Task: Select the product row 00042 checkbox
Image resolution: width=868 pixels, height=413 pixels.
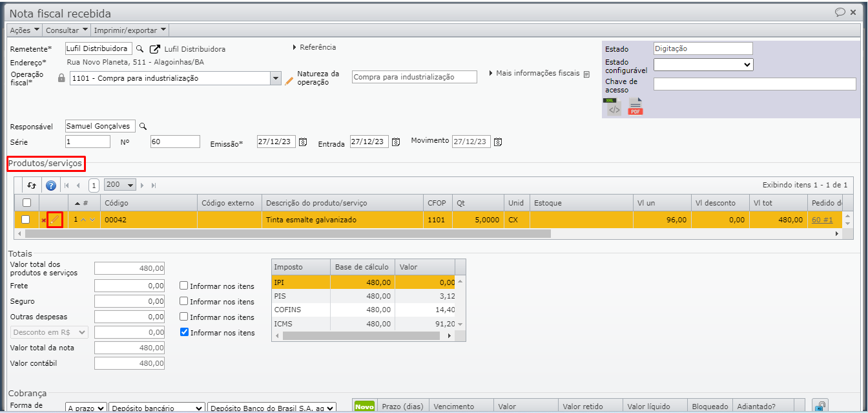Action: tap(26, 220)
